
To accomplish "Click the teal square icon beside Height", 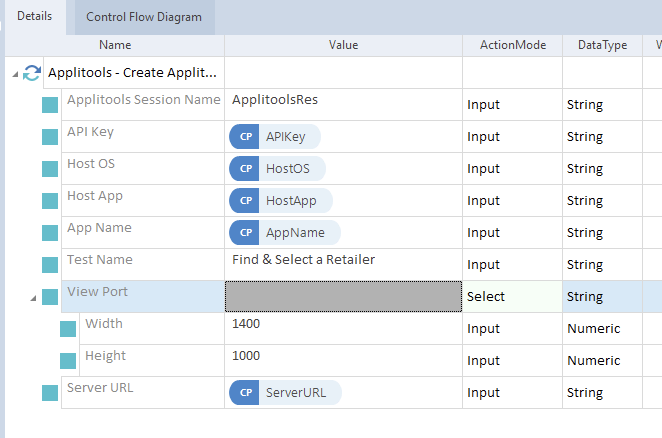I will coord(68,361).
